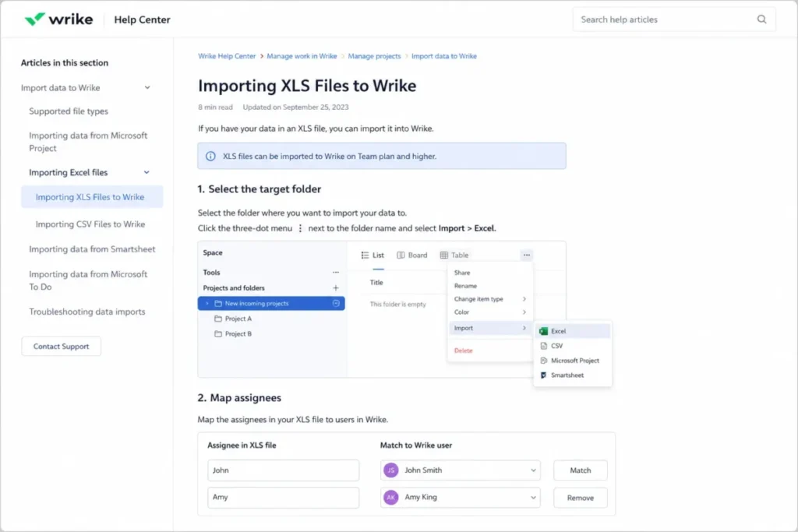Switch to the Table tab
Screen dimensions: 798x532
454,255
